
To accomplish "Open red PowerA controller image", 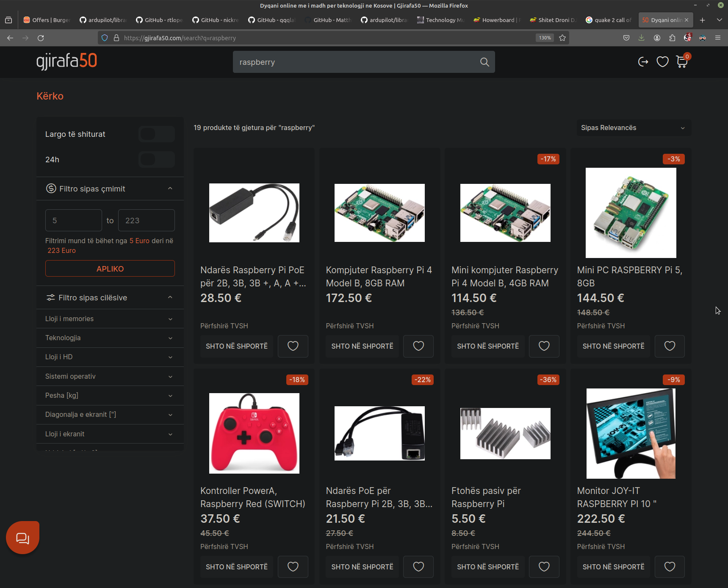I will pyautogui.click(x=254, y=433).
